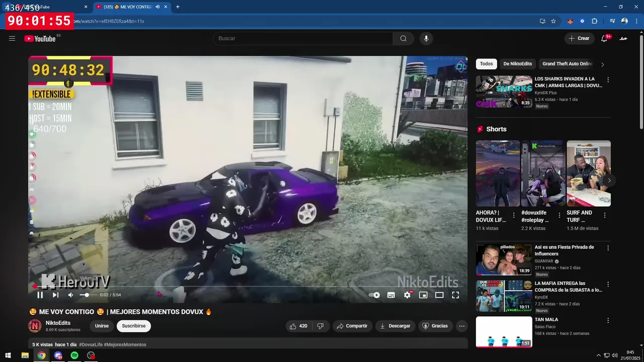Open options for TAN MALA video
Screen dimensions: 644x362
[x=608, y=321]
